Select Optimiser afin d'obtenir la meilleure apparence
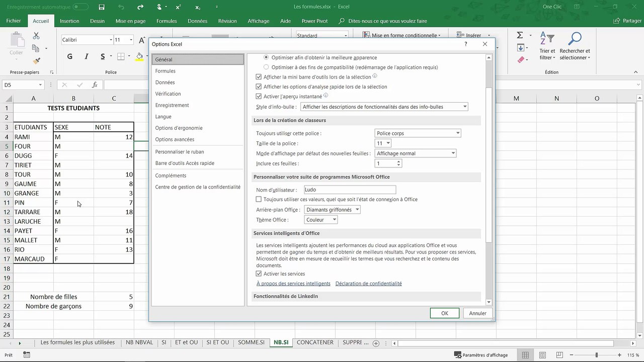The width and height of the screenshot is (644, 362). click(x=266, y=57)
